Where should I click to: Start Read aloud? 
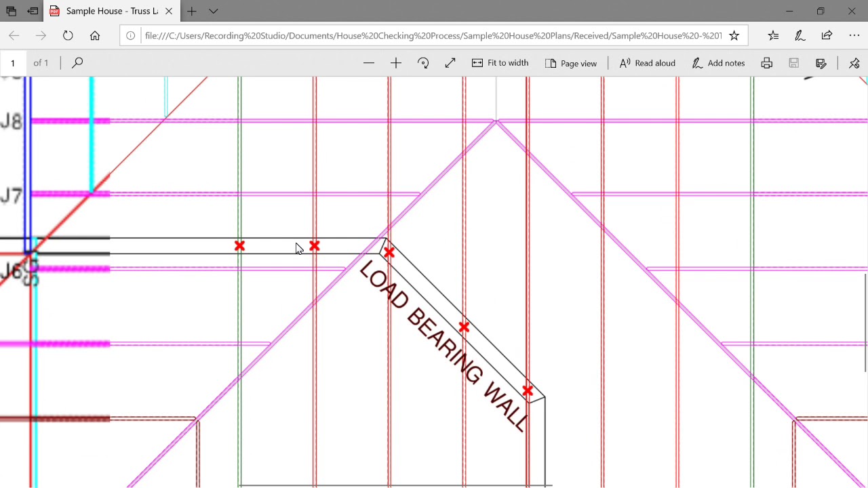coord(648,63)
